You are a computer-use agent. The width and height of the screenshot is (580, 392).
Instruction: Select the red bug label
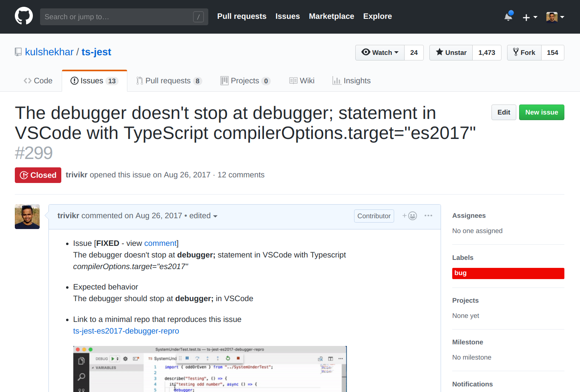(x=508, y=273)
